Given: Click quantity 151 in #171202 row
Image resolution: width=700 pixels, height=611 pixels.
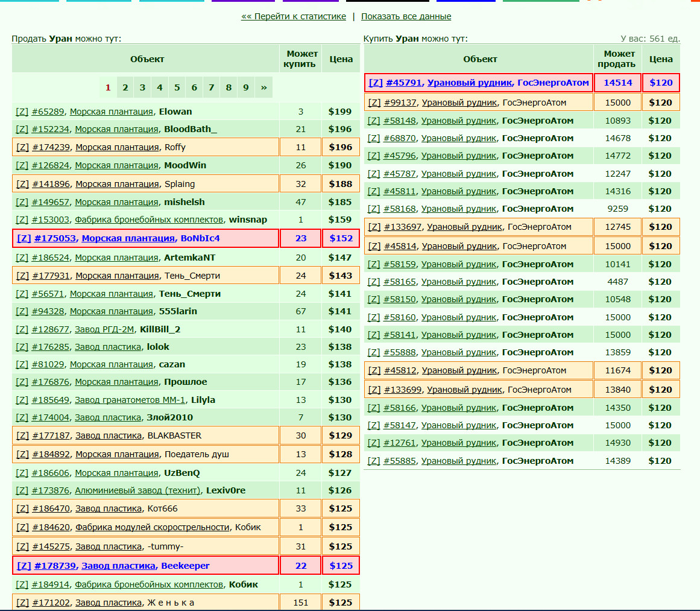Looking at the screenshot, I should coord(301,603).
